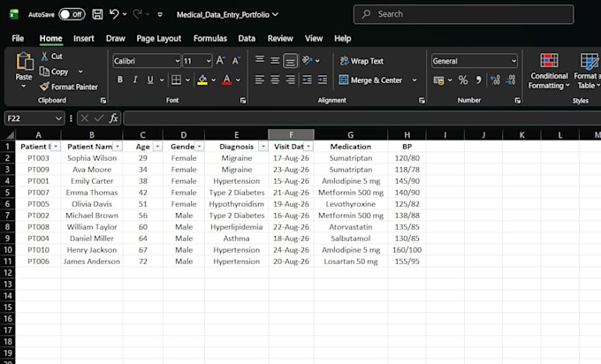The width and height of the screenshot is (601, 364).
Task: Activate the Format Painter brush
Action: [x=44, y=87]
